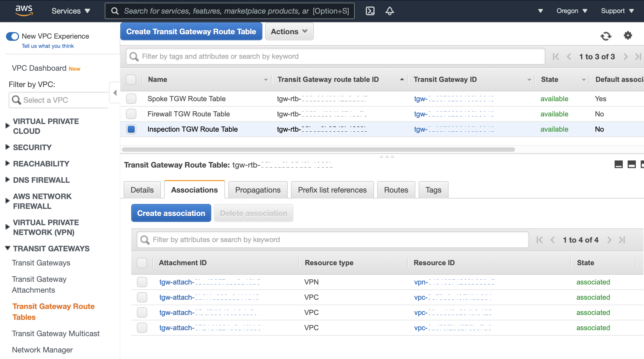Toggle the New VPC Experience switch
The width and height of the screenshot is (644, 359).
13,36
